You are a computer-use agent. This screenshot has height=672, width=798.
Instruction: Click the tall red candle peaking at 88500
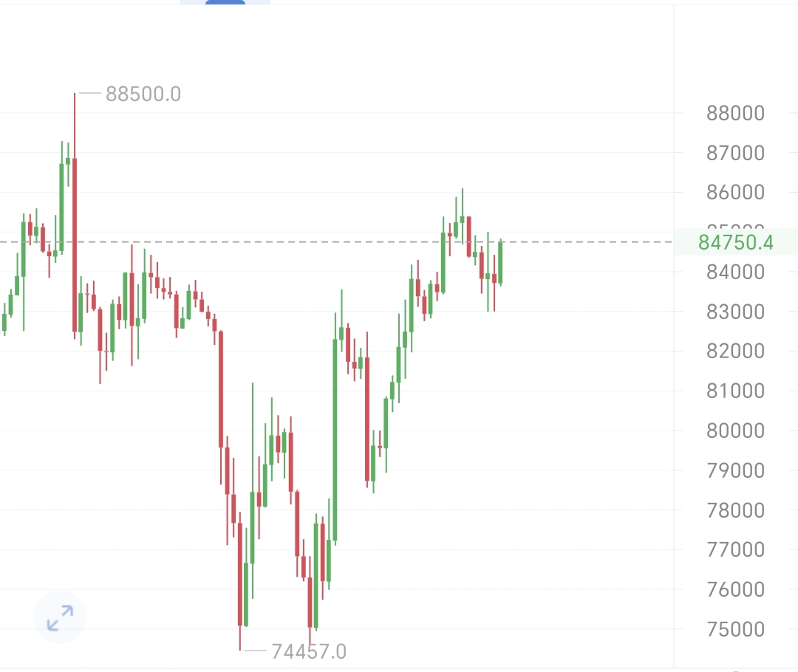(x=75, y=244)
